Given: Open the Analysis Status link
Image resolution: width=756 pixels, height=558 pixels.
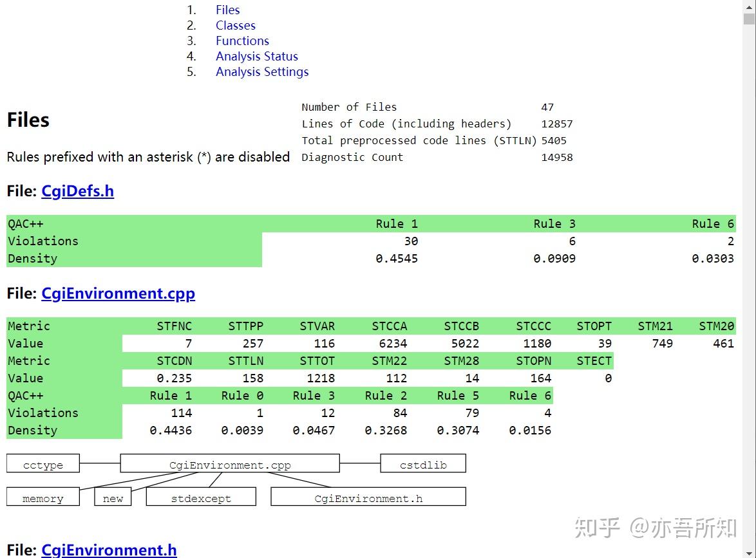Looking at the screenshot, I should click(x=257, y=56).
